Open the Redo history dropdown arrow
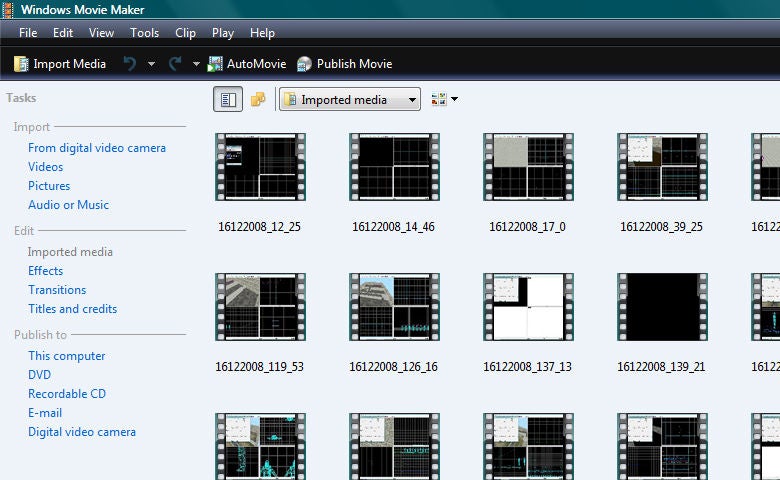780x480 pixels. [x=196, y=64]
